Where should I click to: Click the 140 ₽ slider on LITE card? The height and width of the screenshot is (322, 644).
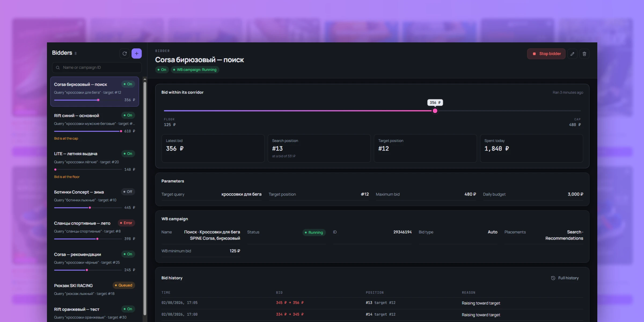(88, 170)
